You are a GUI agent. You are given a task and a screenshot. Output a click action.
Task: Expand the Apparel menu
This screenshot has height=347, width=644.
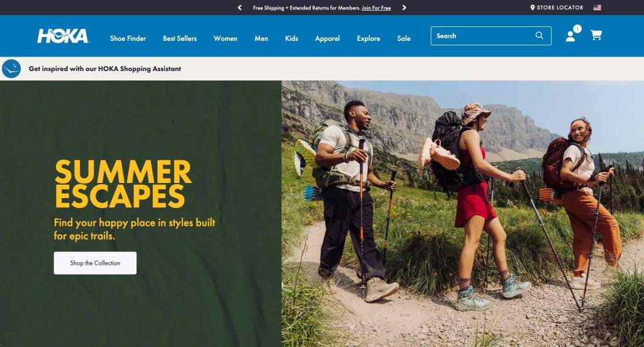click(x=327, y=38)
